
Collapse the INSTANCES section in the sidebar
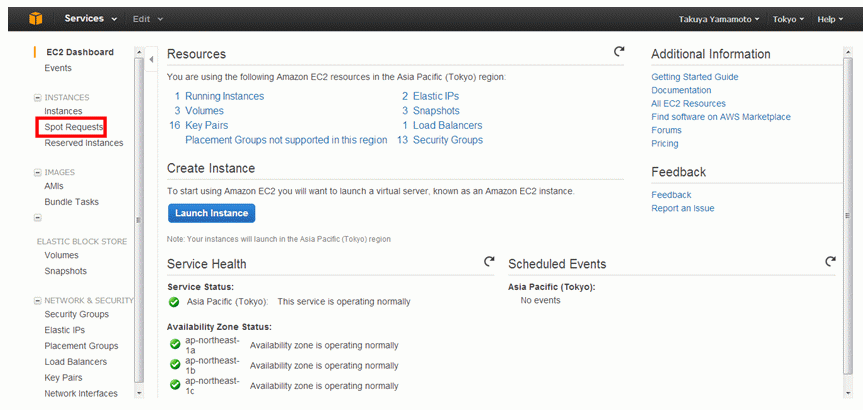pyautogui.click(x=38, y=97)
